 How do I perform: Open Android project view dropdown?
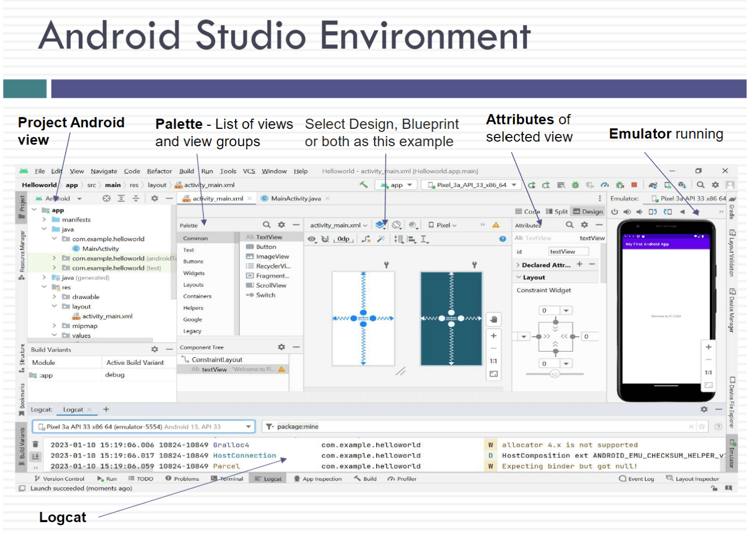coord(59,198)
